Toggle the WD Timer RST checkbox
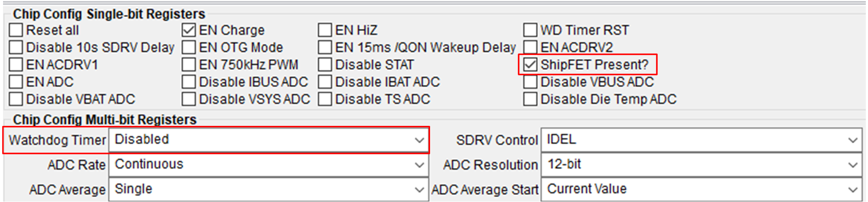This screenshot has height=202, width=868. coord(530,30)
